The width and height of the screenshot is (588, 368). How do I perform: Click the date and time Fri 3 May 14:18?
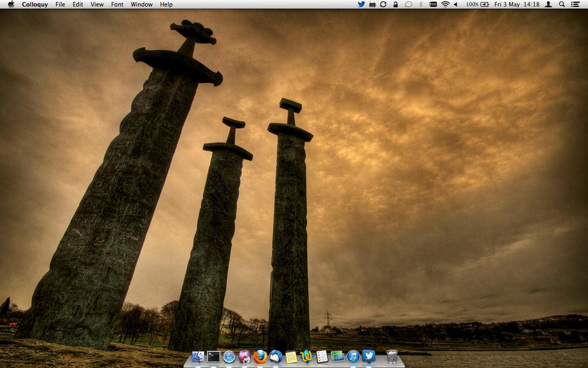click(x=517, y=4)
